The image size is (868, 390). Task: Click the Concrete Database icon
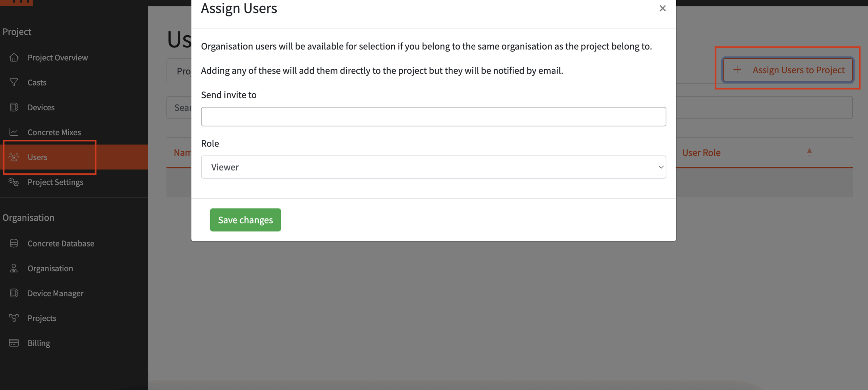[14, 243]
